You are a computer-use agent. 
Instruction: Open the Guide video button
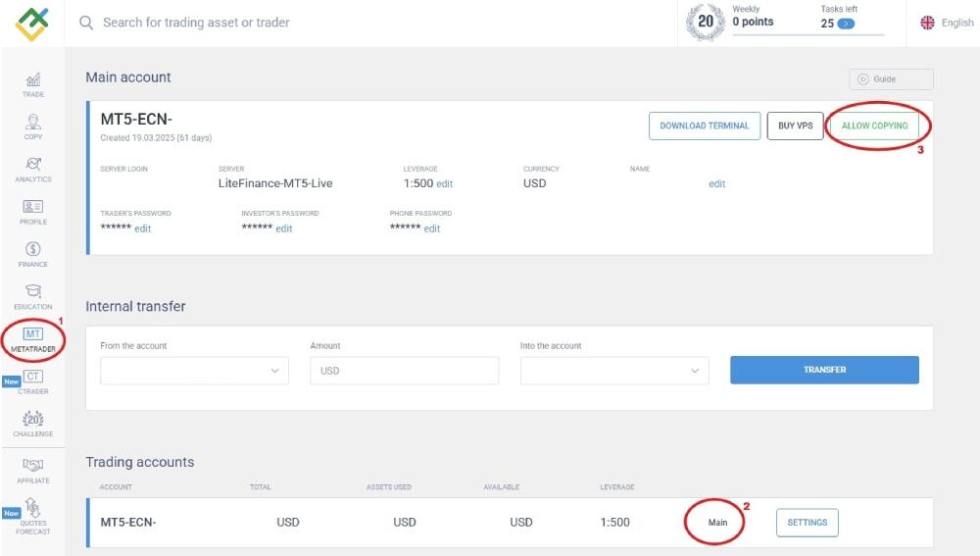click(891, 78)
